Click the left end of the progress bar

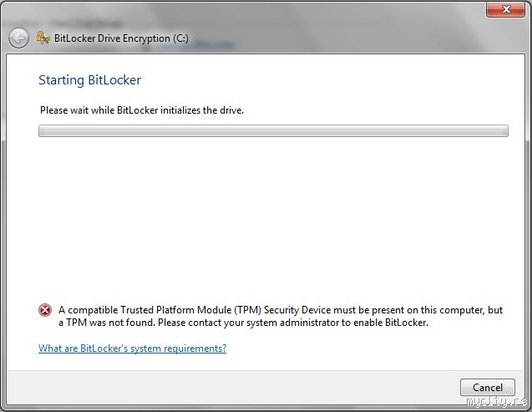(43, 131)
